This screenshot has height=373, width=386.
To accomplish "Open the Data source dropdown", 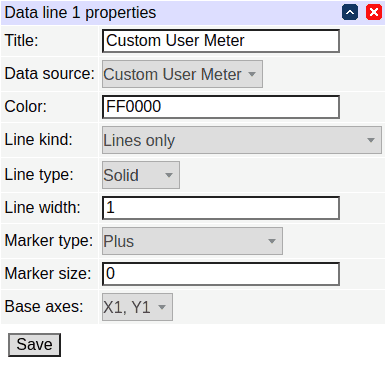I will (x=182, y=74).
